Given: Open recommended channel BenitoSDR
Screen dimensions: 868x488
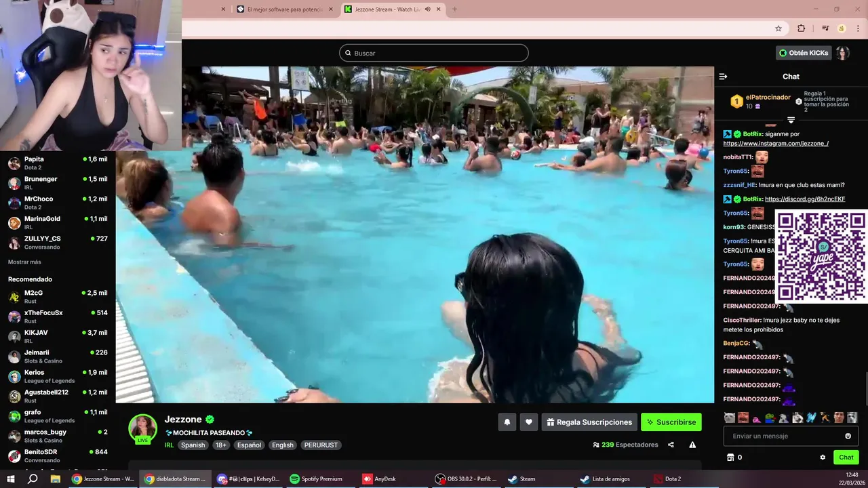Looking at the screenshot, I should (x=58, y=455).
